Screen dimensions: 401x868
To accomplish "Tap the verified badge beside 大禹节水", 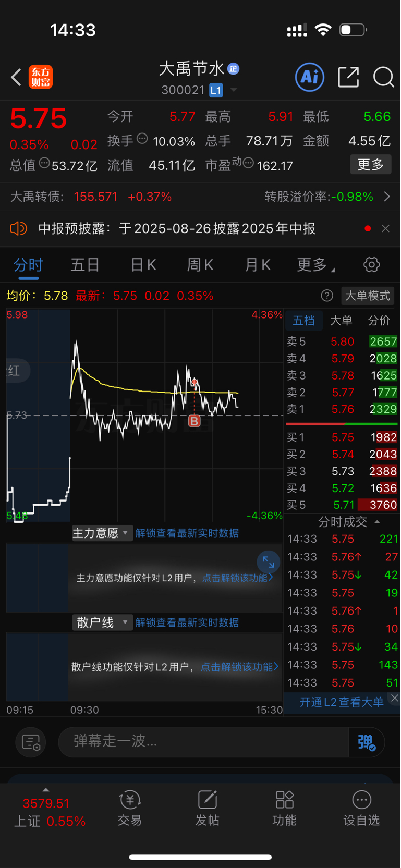I will (x=234, y=68).
